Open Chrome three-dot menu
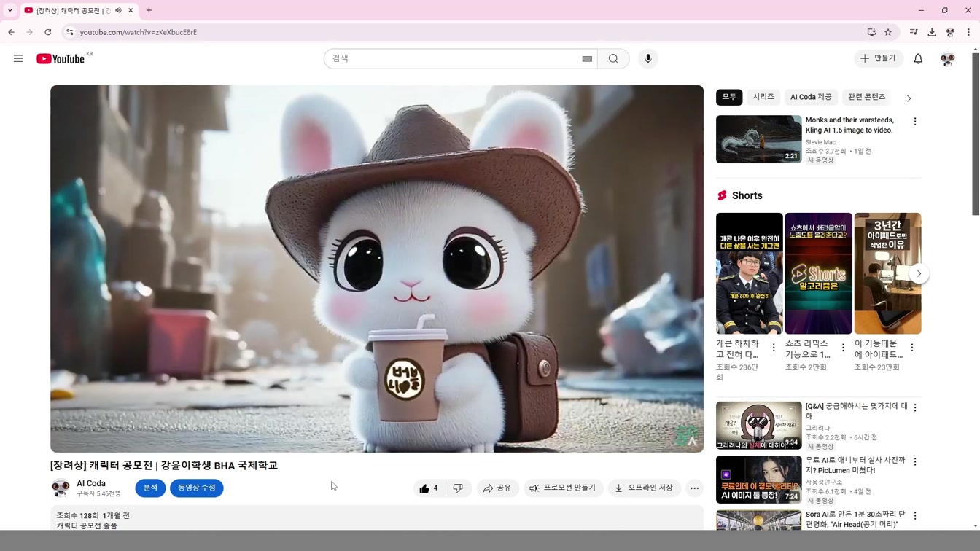This screenshot has width=980, height=551. 968,32
